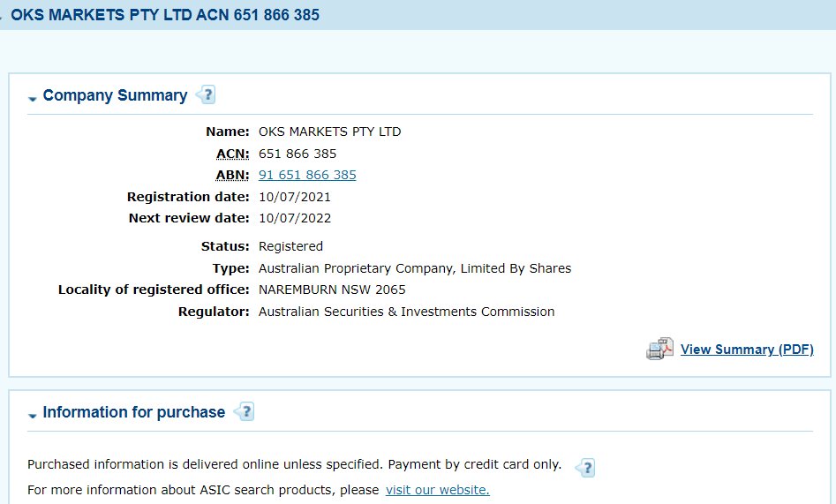Click the next review date 10/07/2022
The height and width of the screenshot is (504, 836).
point(295,217)
